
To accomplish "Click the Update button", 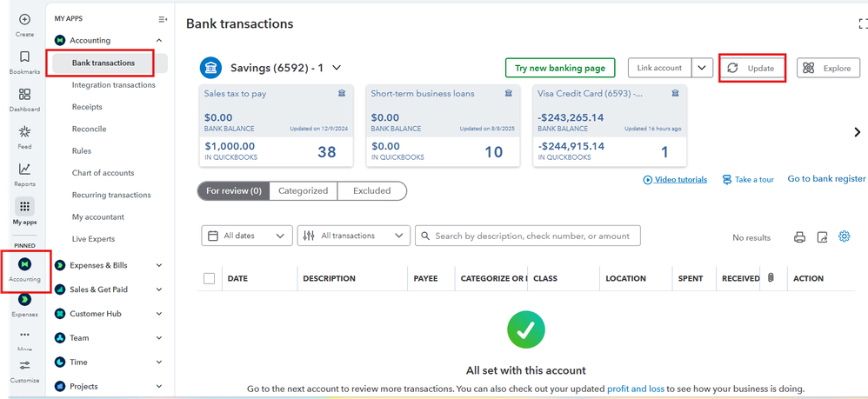I will click(x=752, y=68).
